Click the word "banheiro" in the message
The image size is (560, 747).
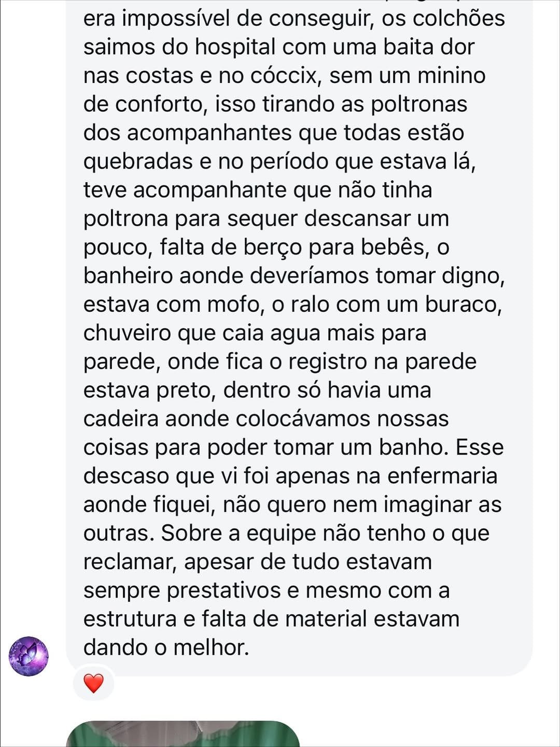click(x=128, y=276)
